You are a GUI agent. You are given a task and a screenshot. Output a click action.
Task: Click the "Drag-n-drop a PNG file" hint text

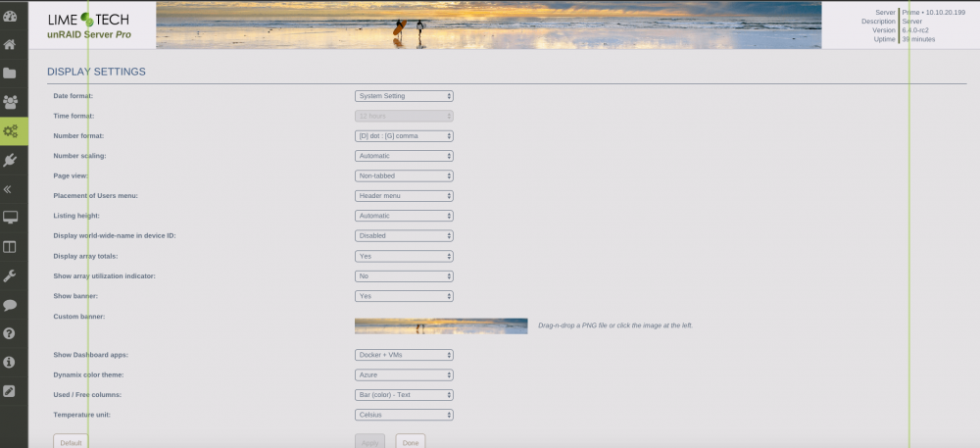615,325
